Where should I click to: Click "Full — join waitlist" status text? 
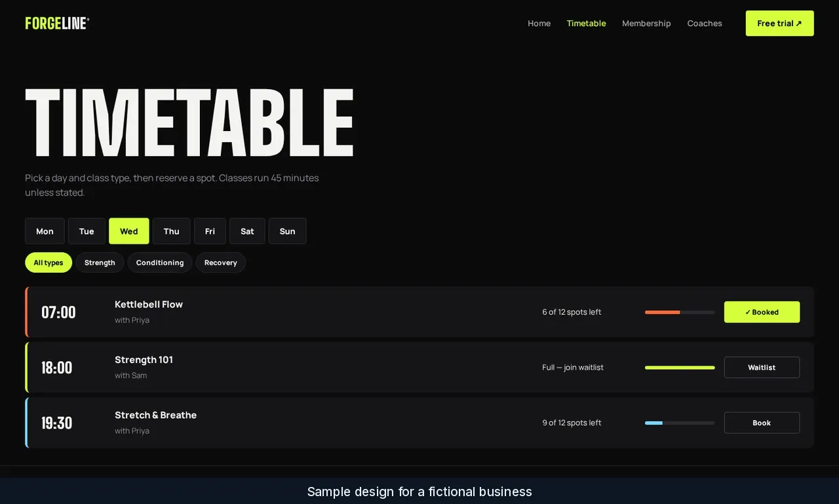[x=573, y=368]
